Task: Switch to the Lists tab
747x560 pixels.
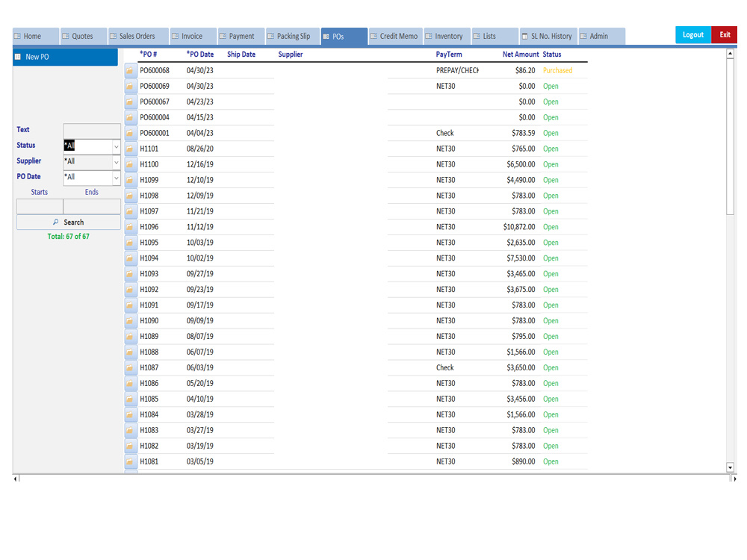Action: click(495, 36)
